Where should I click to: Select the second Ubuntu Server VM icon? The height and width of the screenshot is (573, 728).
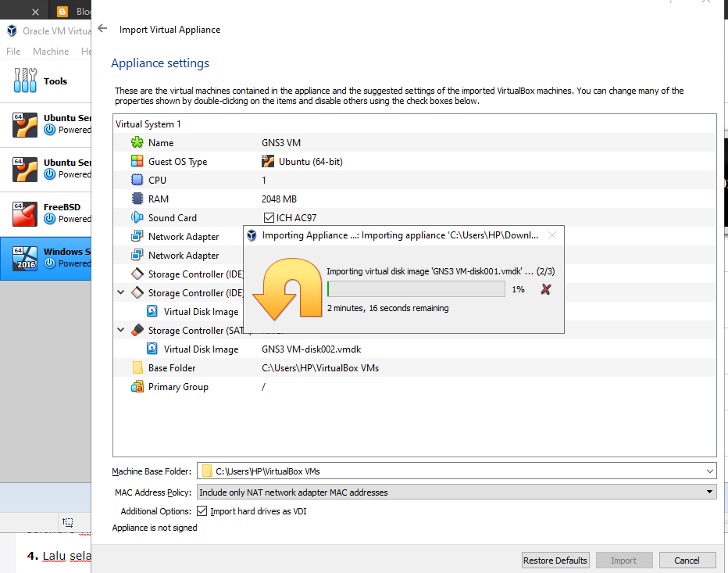(x=25, y=170)
